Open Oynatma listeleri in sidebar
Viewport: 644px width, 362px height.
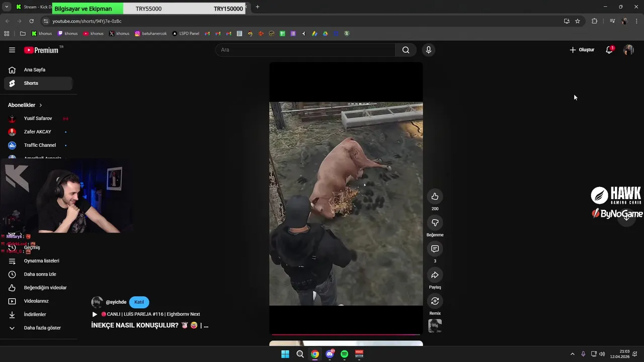coord(38,261)
